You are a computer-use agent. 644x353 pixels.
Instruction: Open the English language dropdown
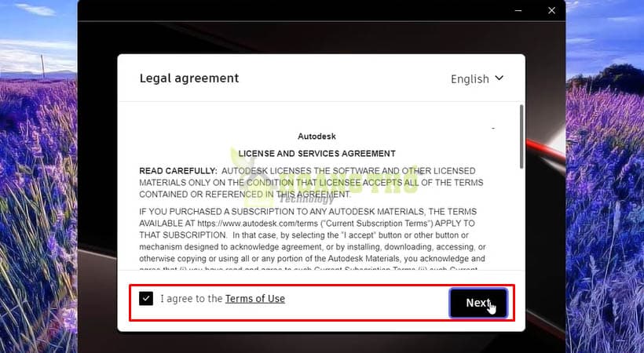coord(477,78)
